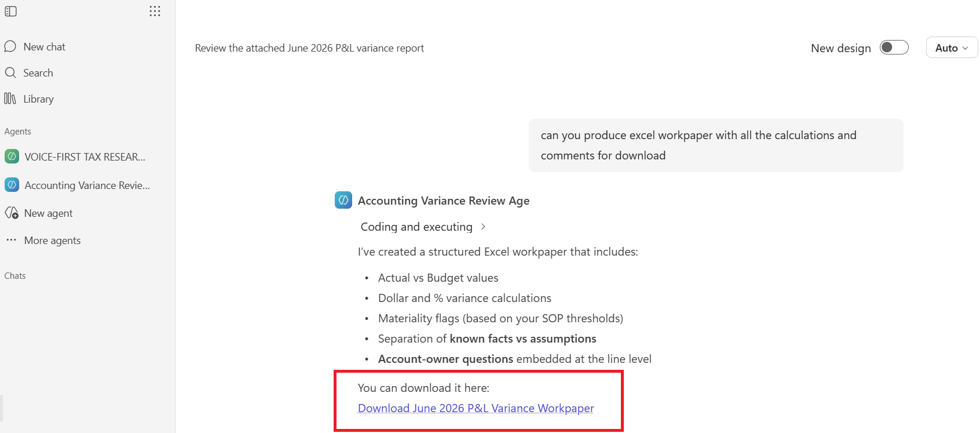Screen dimensions: 980x433
Task: Click 'You can download it here:' text
Action: [x=423, y=388]
